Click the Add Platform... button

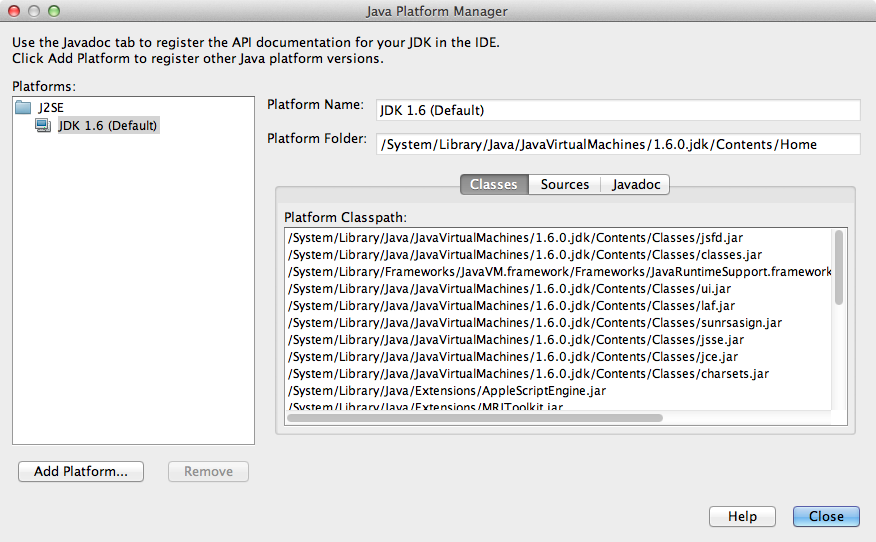(x=81, y=471)
